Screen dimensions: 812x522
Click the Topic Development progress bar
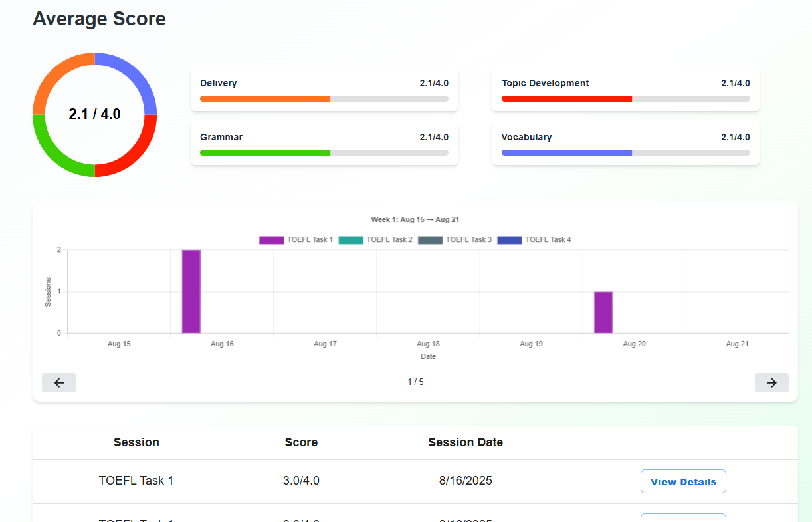click(x=626, y=98)
